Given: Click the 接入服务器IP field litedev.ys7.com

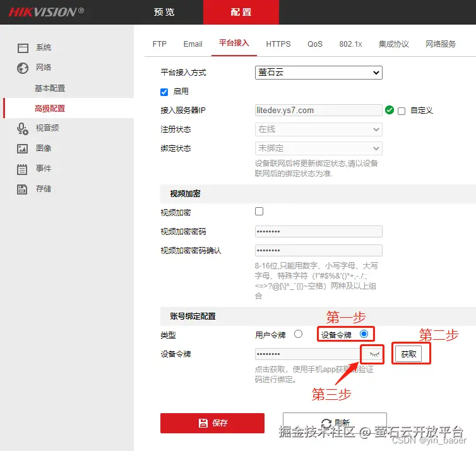Looking at the screenshot, I should coord(318,111).
